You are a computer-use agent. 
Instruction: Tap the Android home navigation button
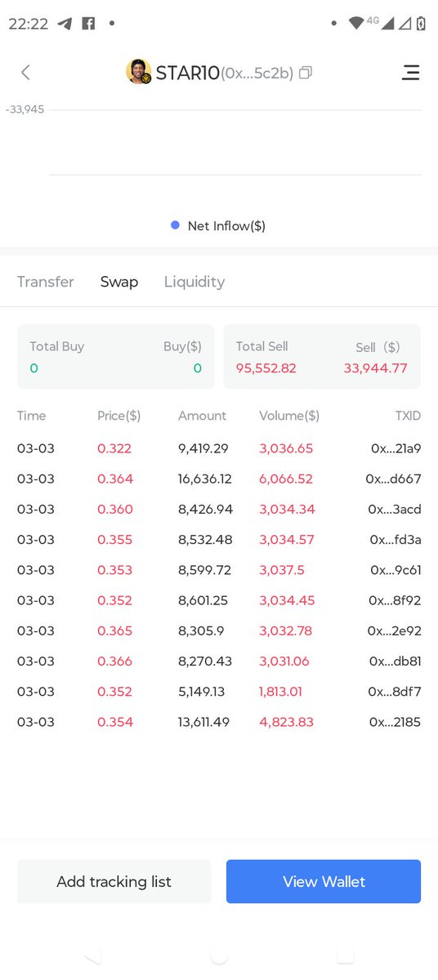(x=218, y=955)
